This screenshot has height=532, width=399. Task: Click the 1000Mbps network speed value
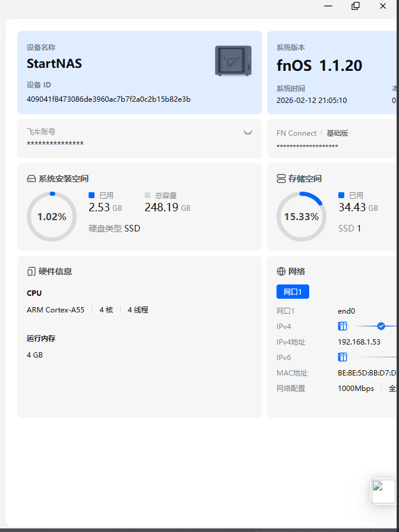point(356,389)
